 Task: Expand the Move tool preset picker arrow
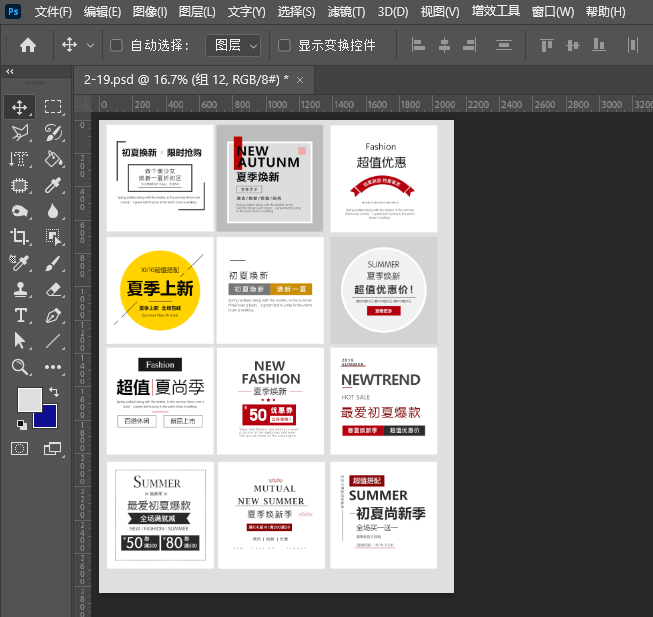pyautogui.click(x=91, y=46)
